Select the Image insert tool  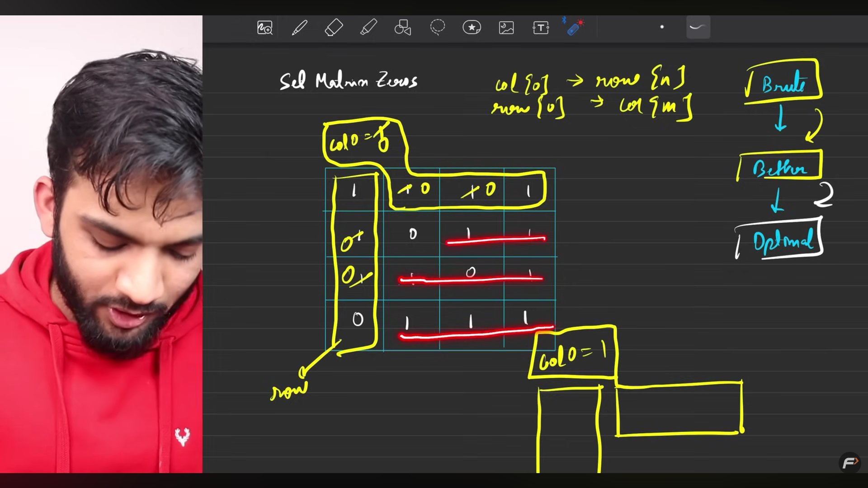pos(506,28)
